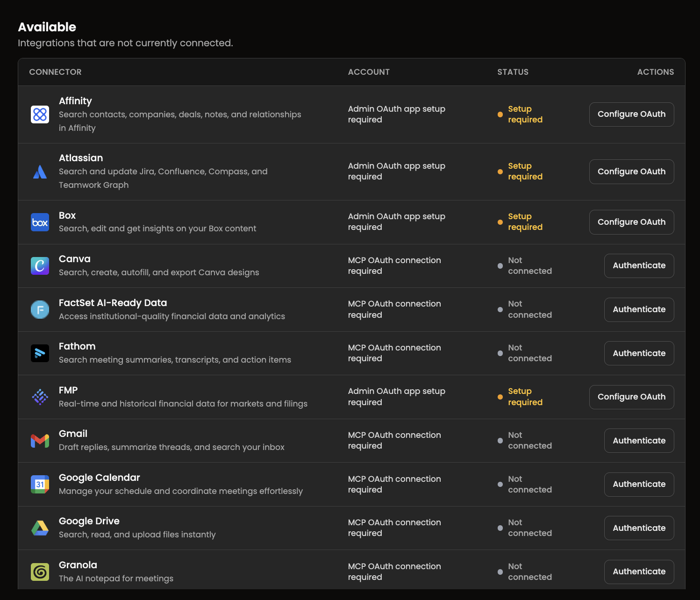Configure OAuth for Box

click(x=631, y=222)
